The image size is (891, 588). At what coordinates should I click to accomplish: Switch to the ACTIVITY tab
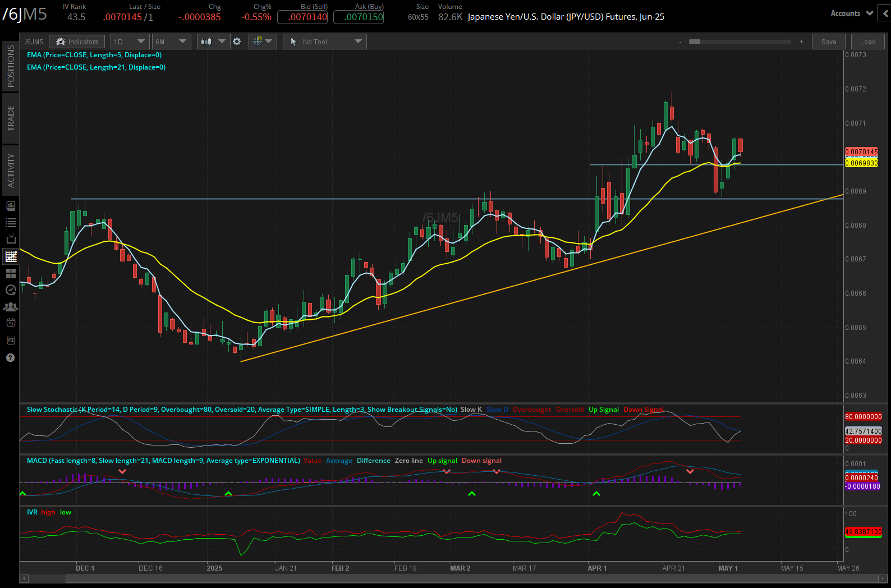pos(11,171)
